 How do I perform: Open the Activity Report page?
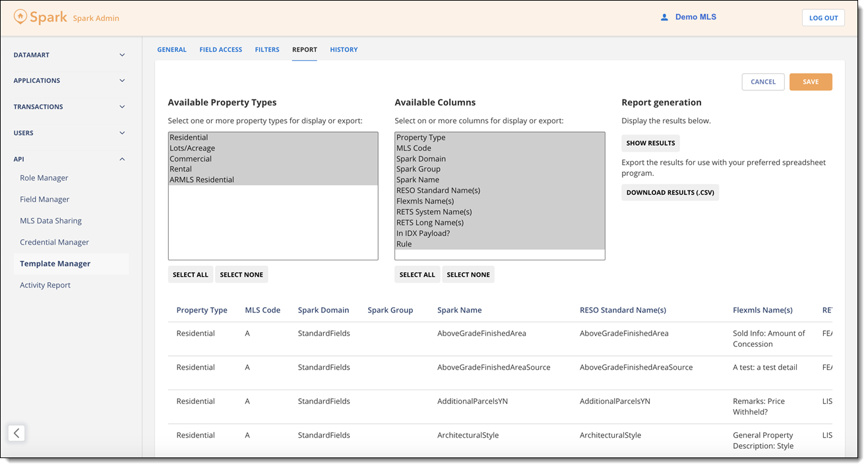pos(46,285)
